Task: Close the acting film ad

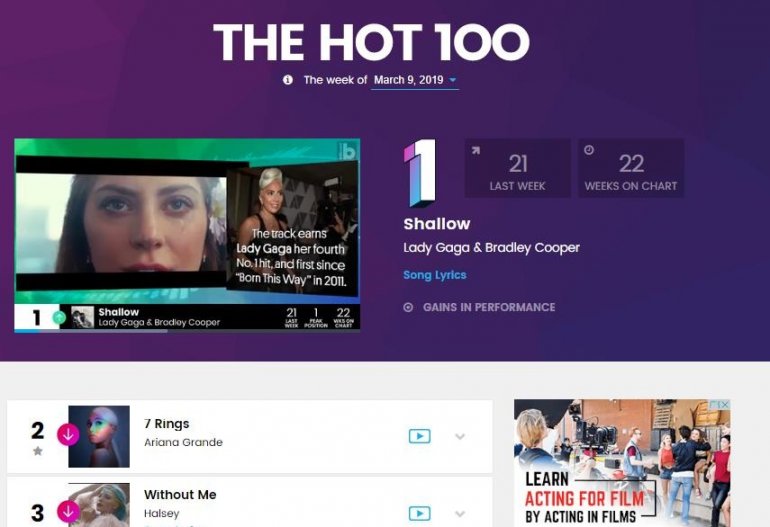Action: [725, 404]
